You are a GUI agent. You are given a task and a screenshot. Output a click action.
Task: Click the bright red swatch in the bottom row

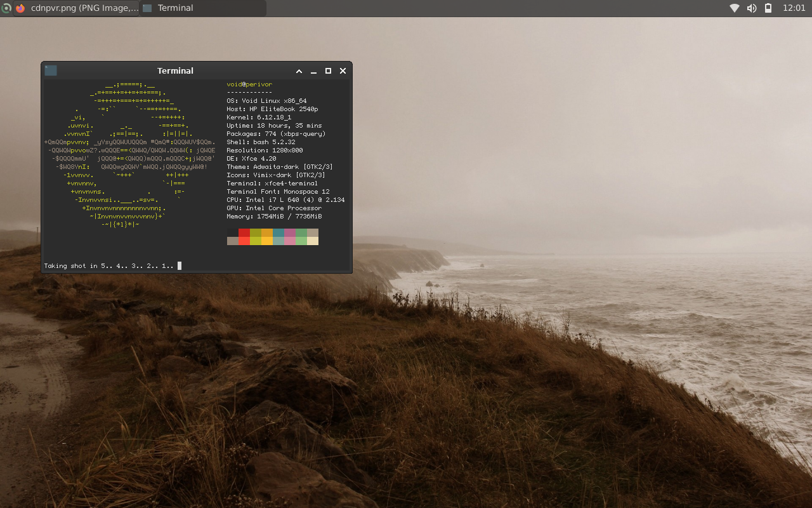tap(244, 241)
